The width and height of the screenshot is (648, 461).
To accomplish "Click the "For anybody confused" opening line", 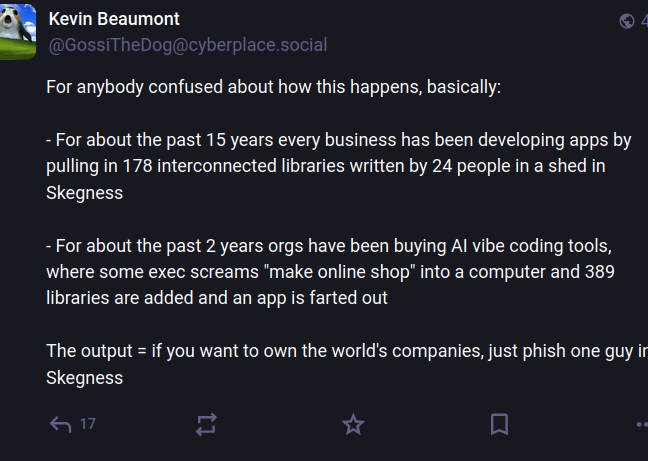I will pyautogui.click(x=273, y=87).
